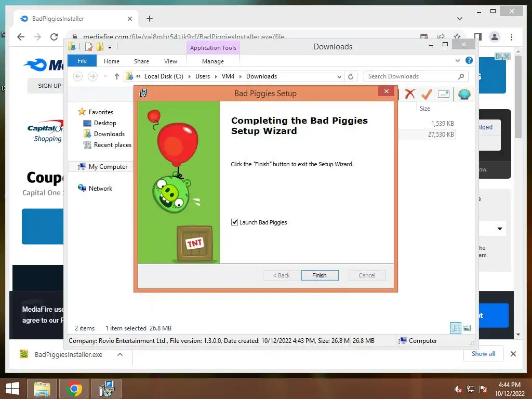Screen dimensions: 532x399
Task: Open the address bar history dropdown
Action: click(x=339, y=77)
